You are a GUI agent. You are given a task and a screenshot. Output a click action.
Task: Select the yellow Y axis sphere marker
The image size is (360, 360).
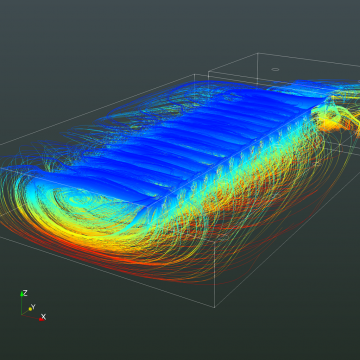[x=30, y=309]
